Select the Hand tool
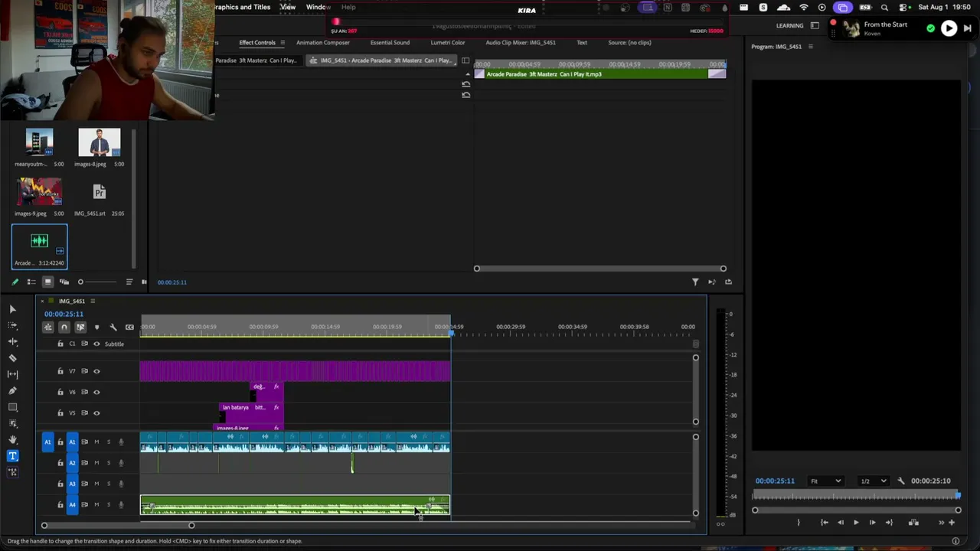The height and width of the screenshot is (551, 980). tap(12, 439)
